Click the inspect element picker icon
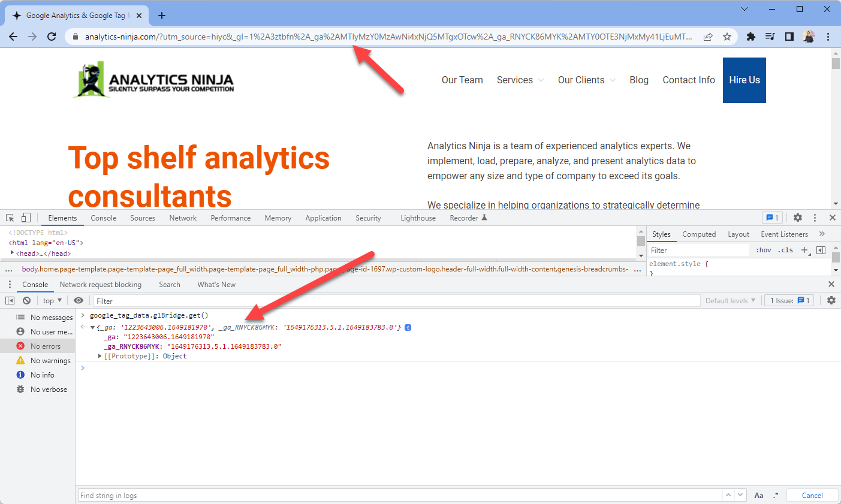 tap(10, 218)
